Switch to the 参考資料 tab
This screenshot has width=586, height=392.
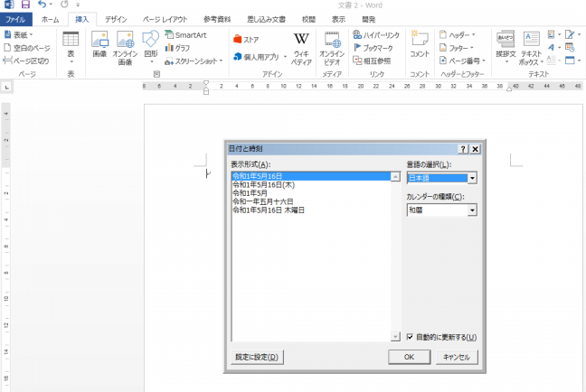click(x=217, y=19)
